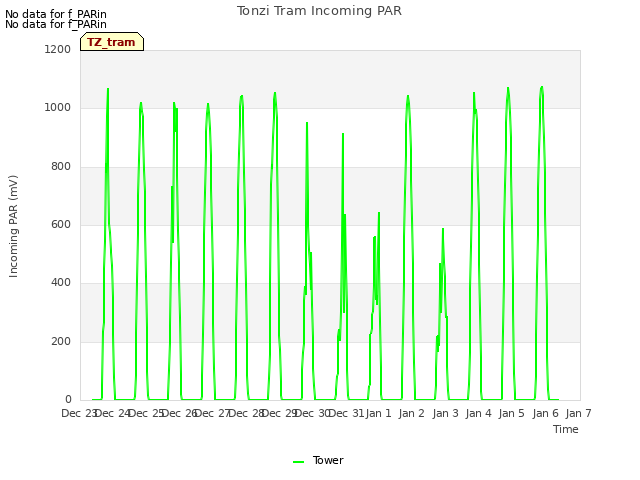Screen dimensions: 640x480
Task: Click the Jan 2 date tick label
Action: coord(412,413)
